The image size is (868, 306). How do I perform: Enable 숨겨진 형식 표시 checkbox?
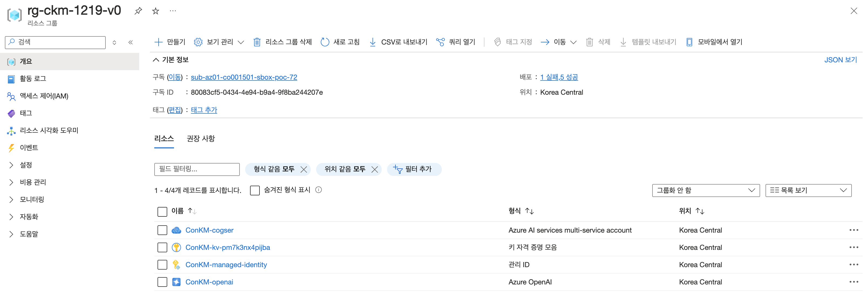pyautogui.click(x=255, y=191)
